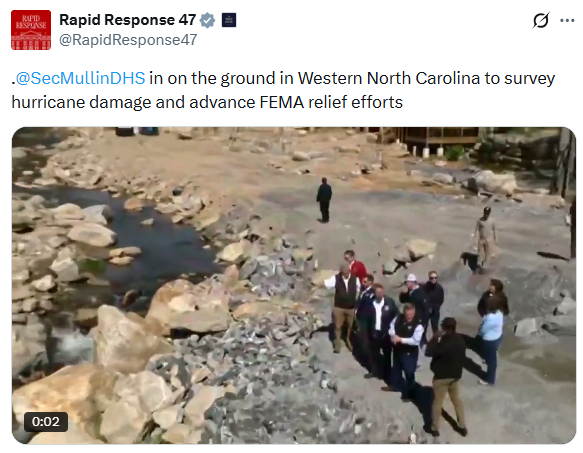Click the person walking the black dog
The image size is (583, 453).
(485, 235)
